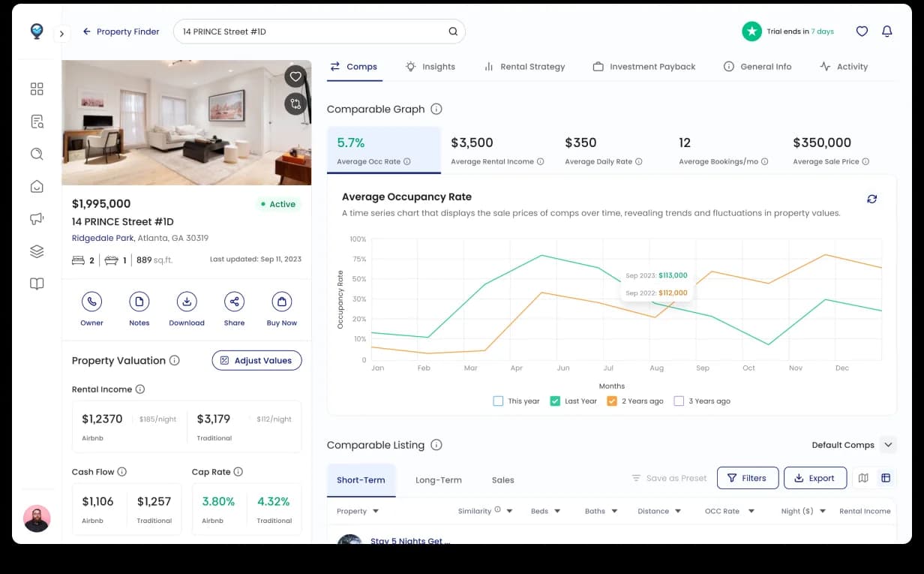Click the Adjust Values button
The height and width of the screenshot is (574, 924).
click(x=256, y=360)
